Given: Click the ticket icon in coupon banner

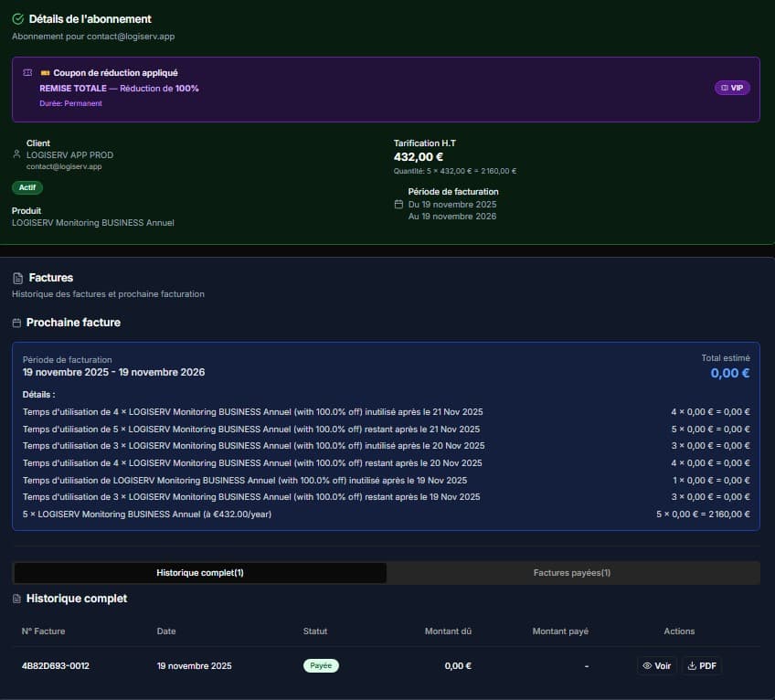Looking at the screenshot, I should [27, 73].
